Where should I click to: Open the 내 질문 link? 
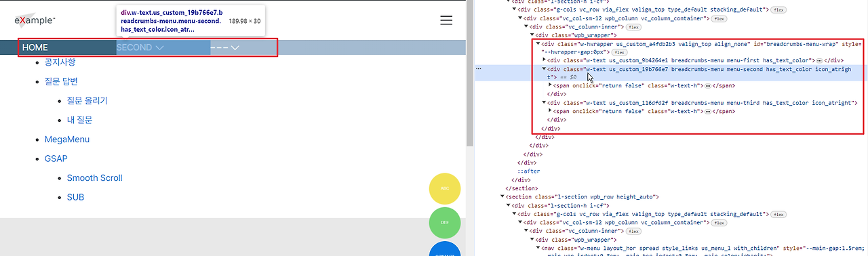[x=79, y=120]
